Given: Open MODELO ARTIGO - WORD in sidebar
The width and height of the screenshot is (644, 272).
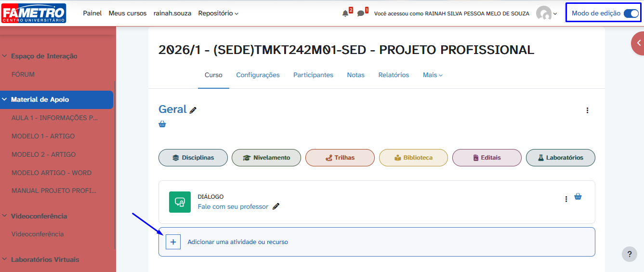Looking at the screenshot, I should [x=52, y=173].
